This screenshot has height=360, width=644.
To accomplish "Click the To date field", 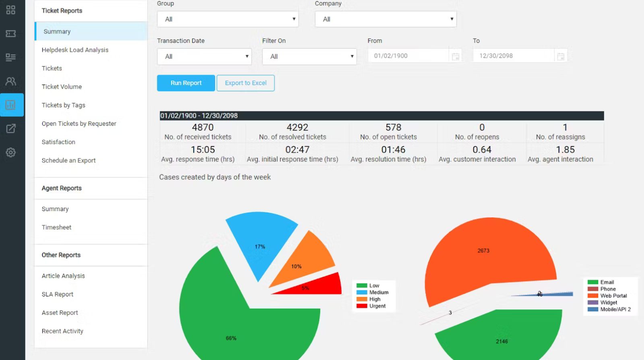I will pyautogui.click(x=513, y=56).
